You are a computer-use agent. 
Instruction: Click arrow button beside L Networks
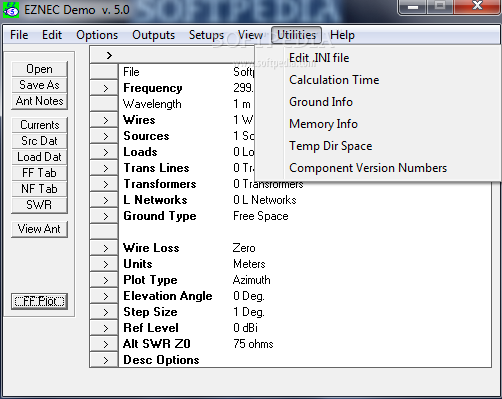pyautogui.click(x=104, y=200)
